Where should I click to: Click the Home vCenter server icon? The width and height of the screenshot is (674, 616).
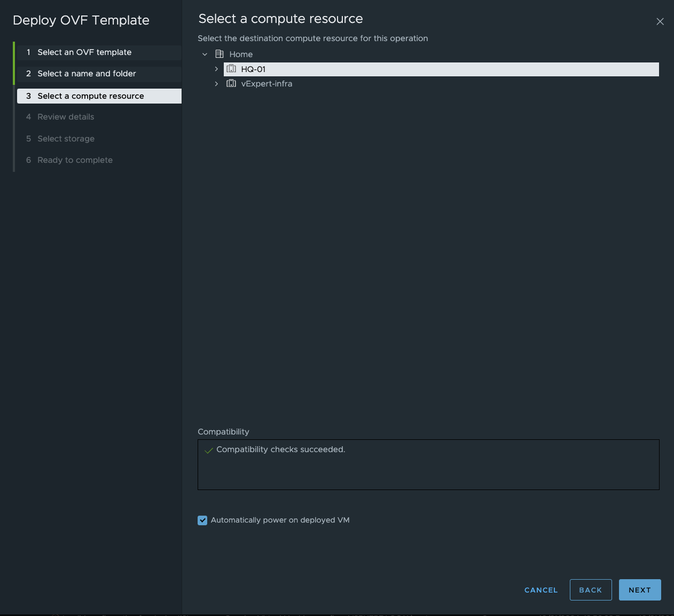(x=219, y=54)
